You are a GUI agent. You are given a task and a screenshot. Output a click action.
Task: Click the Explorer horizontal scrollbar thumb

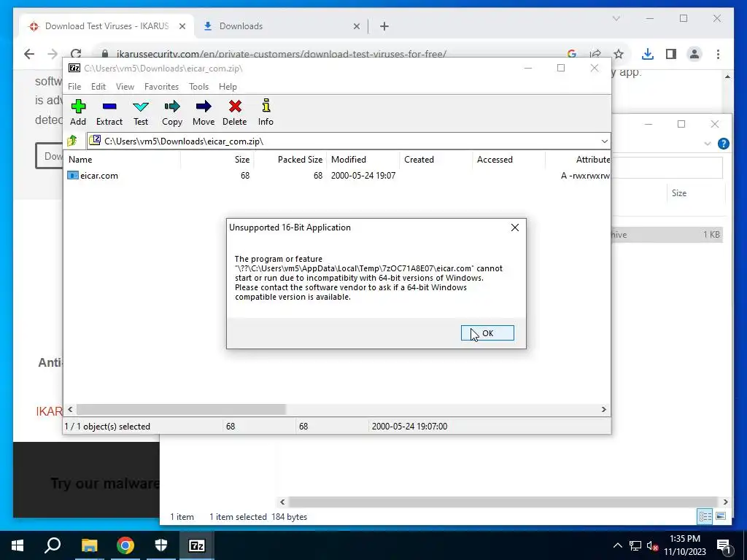pyautogui.click(x=503, y=502)
